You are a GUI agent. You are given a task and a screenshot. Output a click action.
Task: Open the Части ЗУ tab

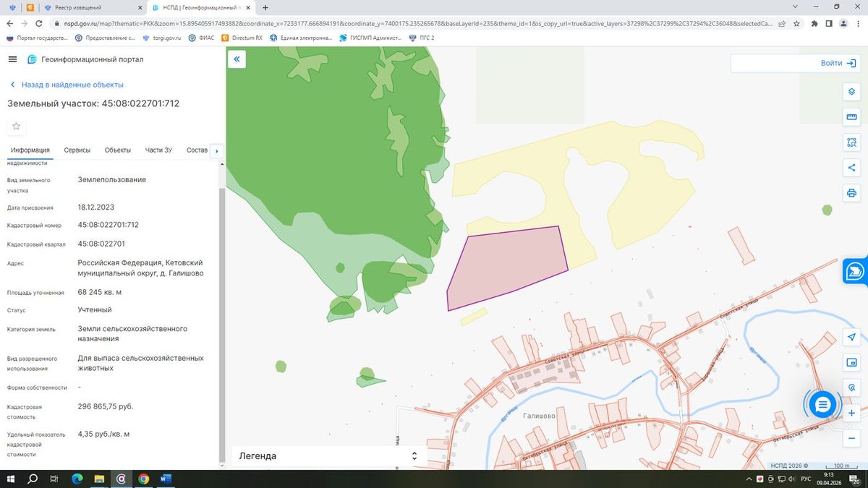[x=158, y=150]
